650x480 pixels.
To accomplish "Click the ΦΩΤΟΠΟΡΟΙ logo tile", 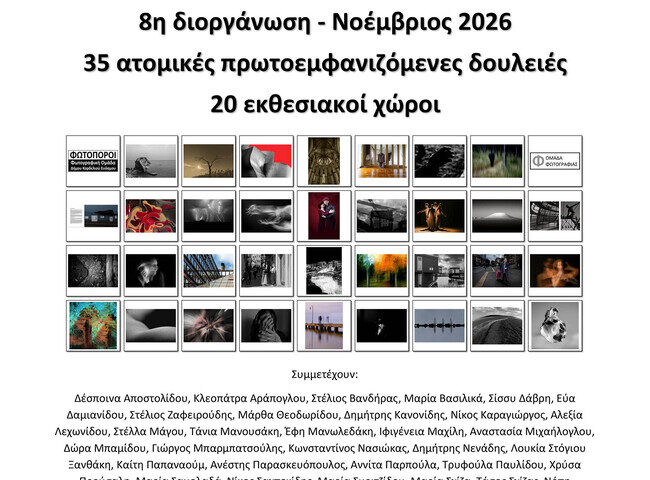I will pos(93,161).
